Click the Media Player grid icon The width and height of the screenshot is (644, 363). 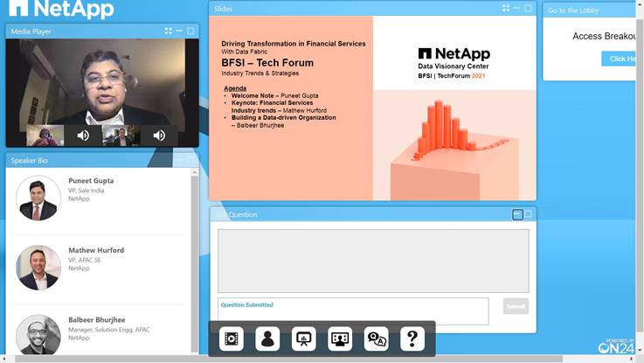[x=168, y=31]
